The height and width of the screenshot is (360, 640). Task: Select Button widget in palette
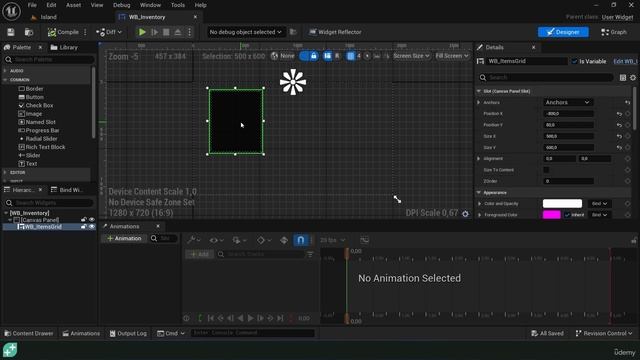31,97
